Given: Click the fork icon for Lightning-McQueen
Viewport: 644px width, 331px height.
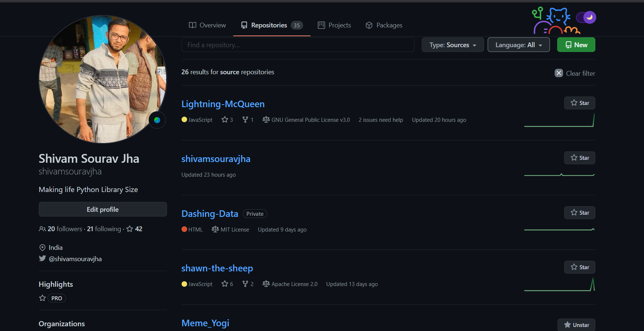Looking at the screenshot, I should tap(245, 120).
